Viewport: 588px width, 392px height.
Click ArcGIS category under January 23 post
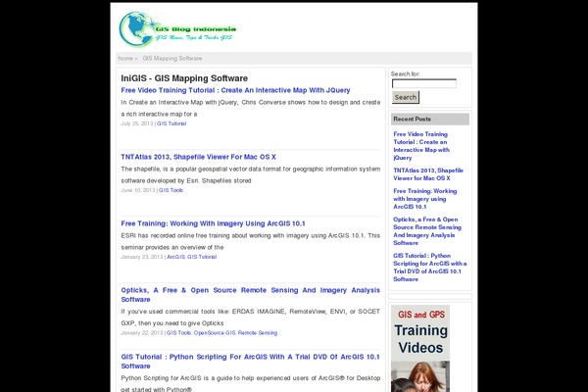pyautogui.click(x=175, y=257)
